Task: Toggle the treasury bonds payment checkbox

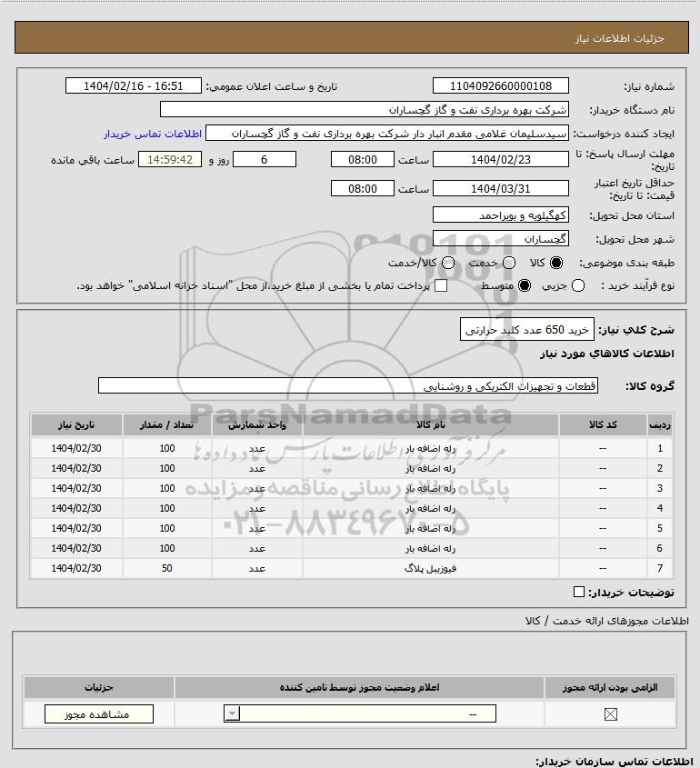Action: [x=441, y=285]
